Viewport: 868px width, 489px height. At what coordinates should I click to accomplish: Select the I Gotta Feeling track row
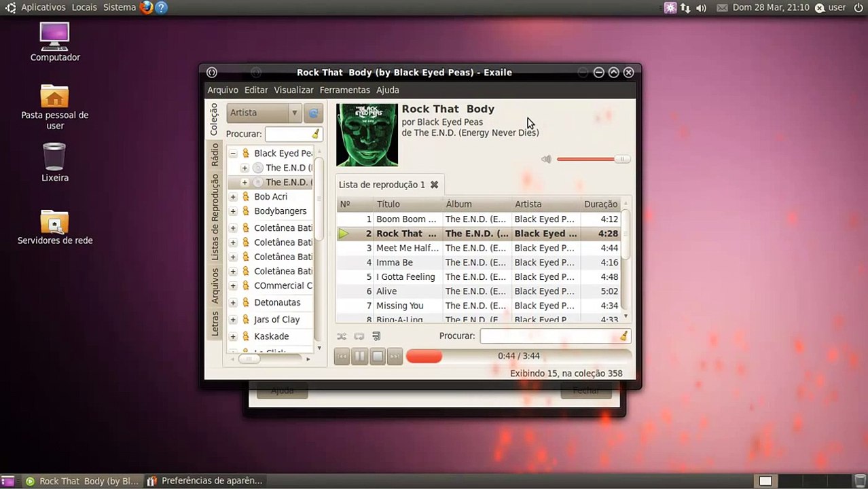tap(479, 277)
